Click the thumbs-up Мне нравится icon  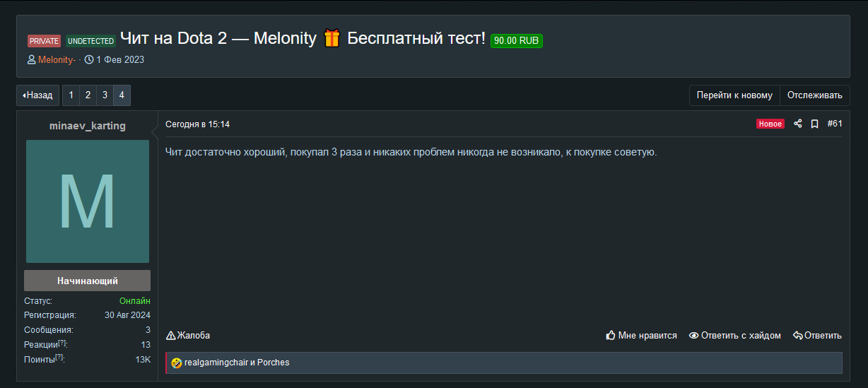611,336
